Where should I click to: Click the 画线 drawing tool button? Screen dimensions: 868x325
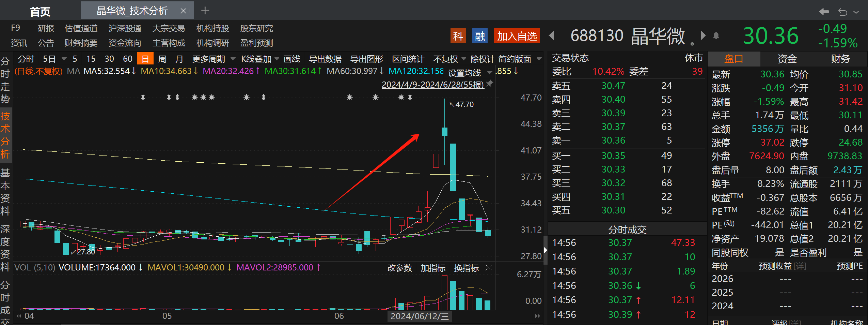coord(292,59)
